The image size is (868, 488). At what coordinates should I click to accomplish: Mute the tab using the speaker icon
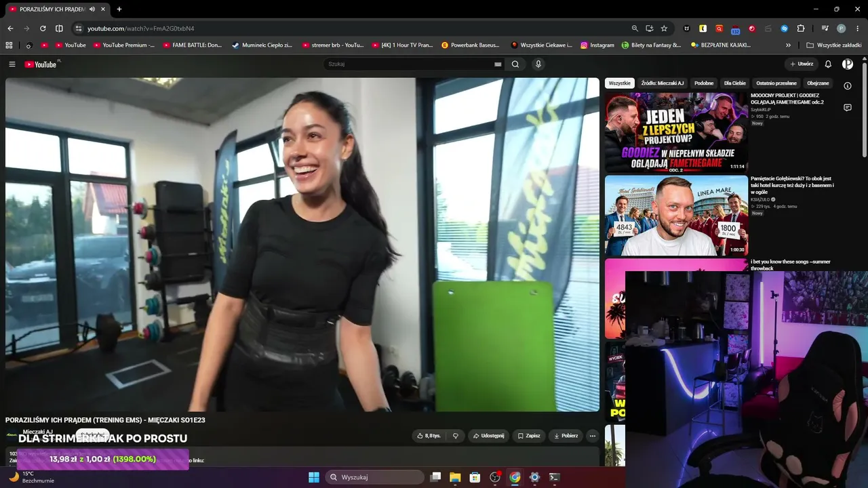coord(92,9)
